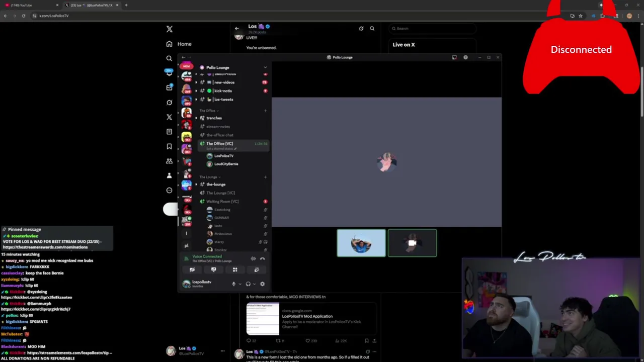Open Grok icon in X sidebar
The width and height of the screenshot is (644, 362).
pyautogui.click(x=170, y=103)
